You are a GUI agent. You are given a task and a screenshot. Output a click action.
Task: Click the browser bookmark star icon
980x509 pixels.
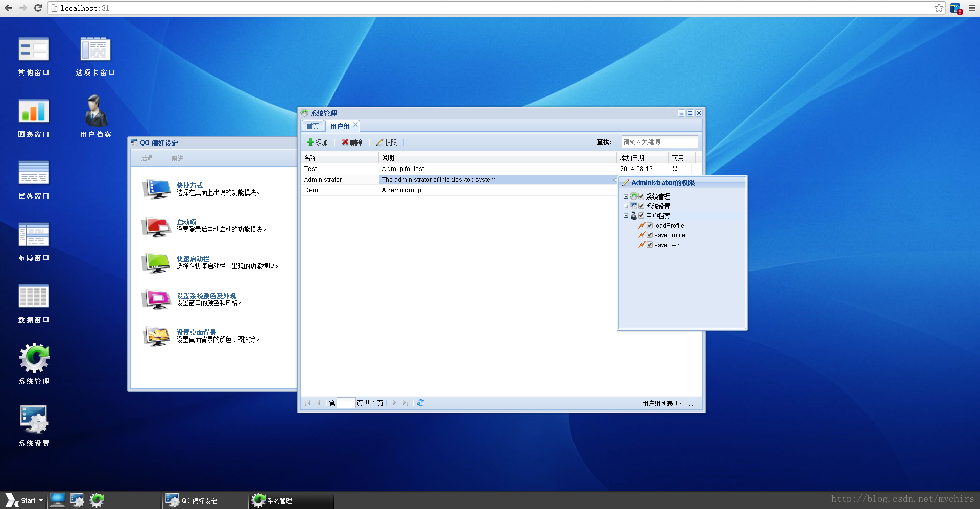[939, 8]
